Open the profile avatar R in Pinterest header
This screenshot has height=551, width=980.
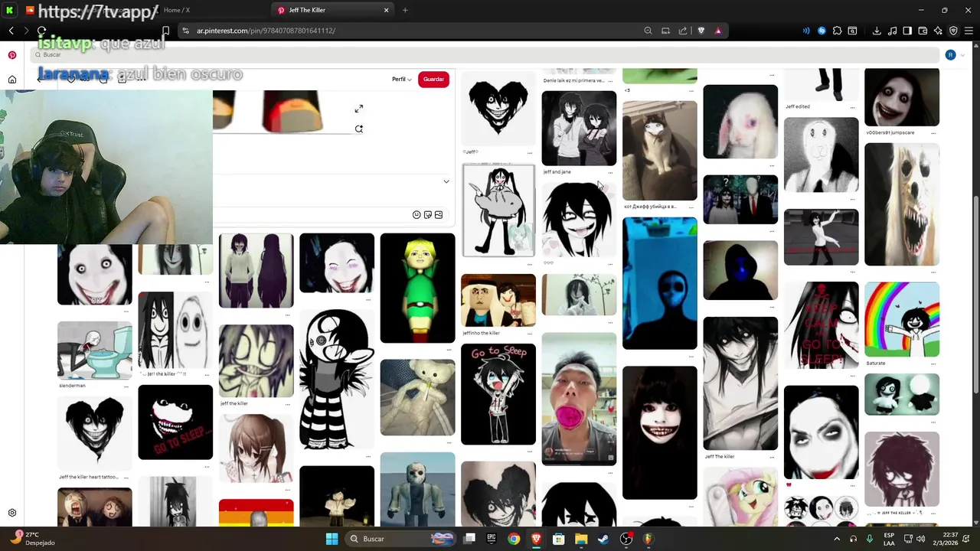(x=950, y=55)
